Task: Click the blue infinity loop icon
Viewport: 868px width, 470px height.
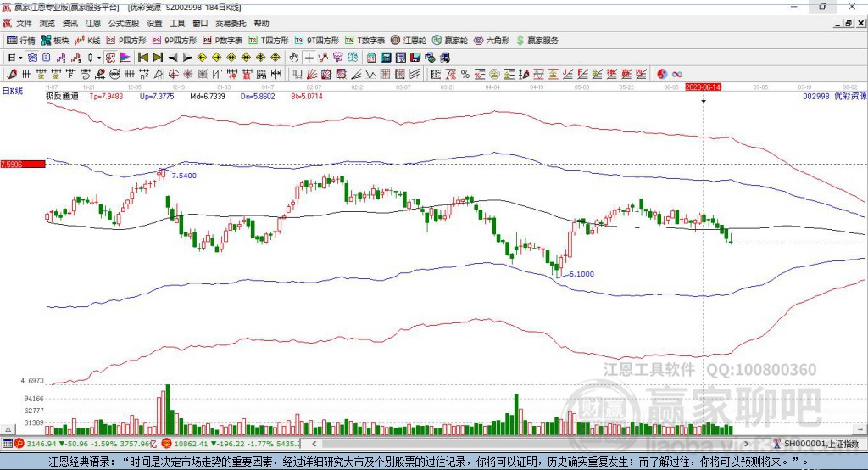Action: click(677, 75)
